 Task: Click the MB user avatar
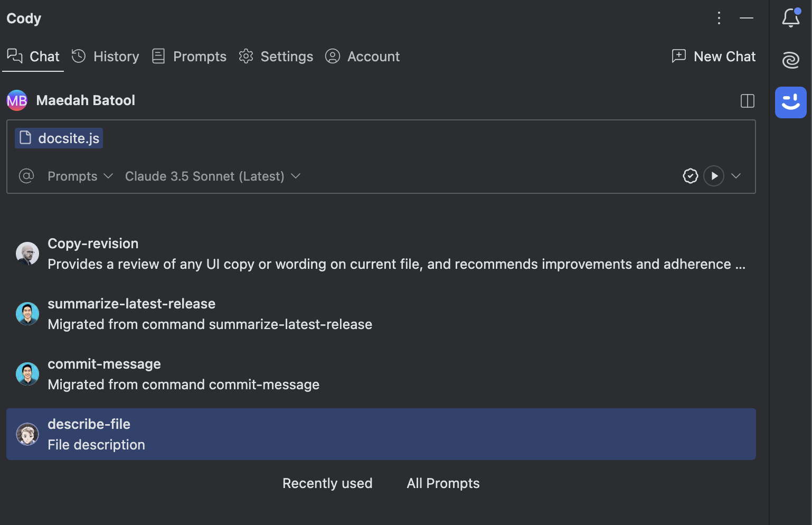(17, 100)
